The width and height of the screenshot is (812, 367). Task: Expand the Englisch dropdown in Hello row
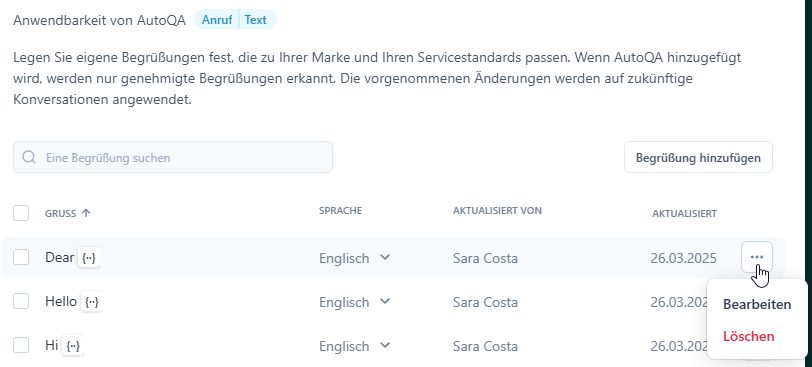(x=355, y=302)
